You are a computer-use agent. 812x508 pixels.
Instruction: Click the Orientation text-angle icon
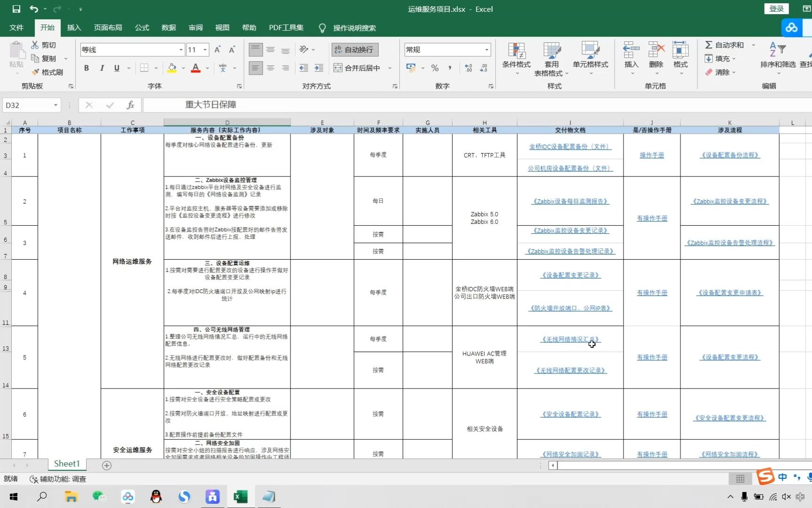point(304,49)
